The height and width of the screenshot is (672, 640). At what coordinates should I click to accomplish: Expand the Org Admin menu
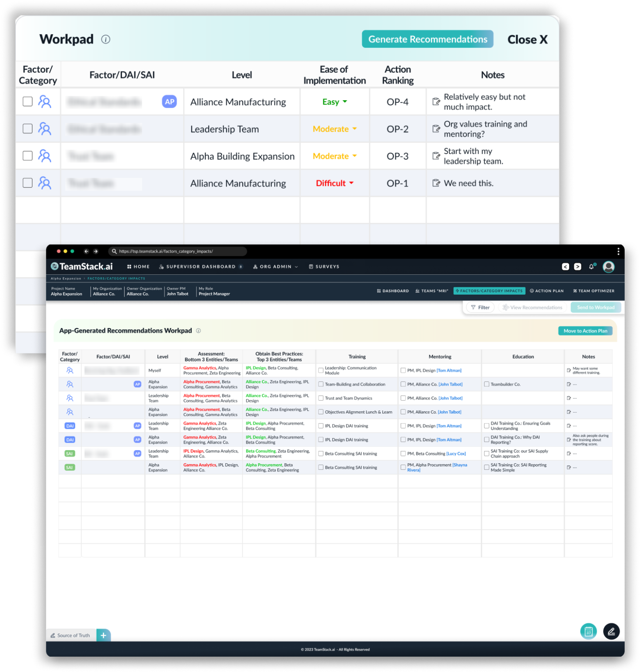click(276, 266)
